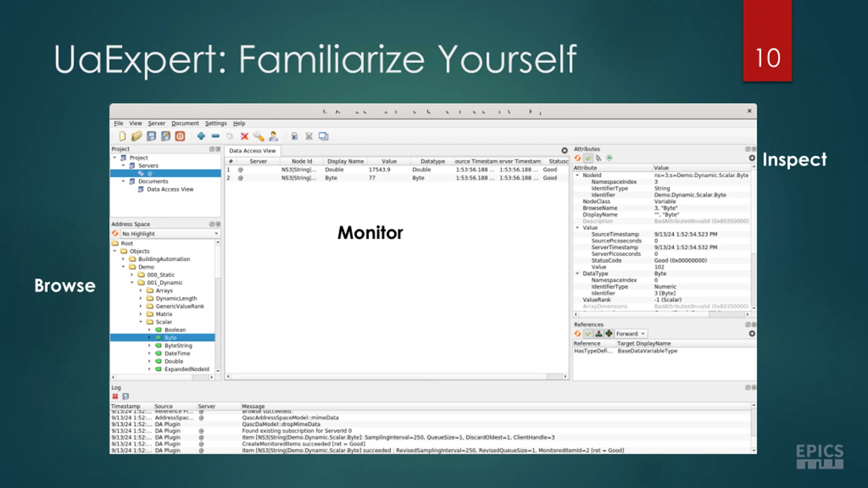The image size is (868, 488).
Task: Click the round plus button in Attributes panel
Action: pyautogui.click(x=752, y=158)
